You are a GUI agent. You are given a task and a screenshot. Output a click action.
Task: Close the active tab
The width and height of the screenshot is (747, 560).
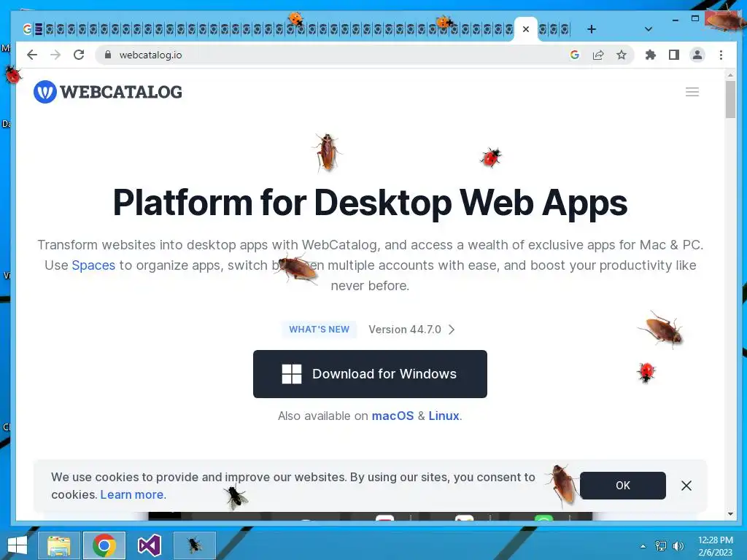[526, 29]
